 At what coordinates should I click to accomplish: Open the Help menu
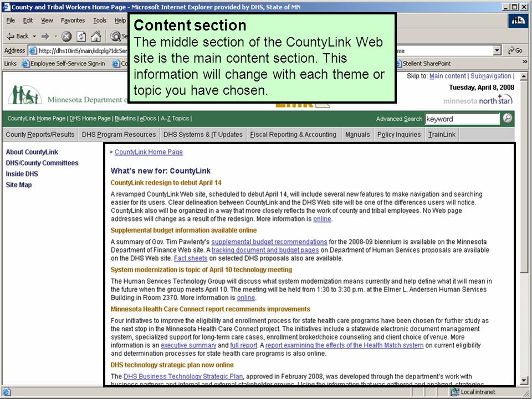point(120,21)
